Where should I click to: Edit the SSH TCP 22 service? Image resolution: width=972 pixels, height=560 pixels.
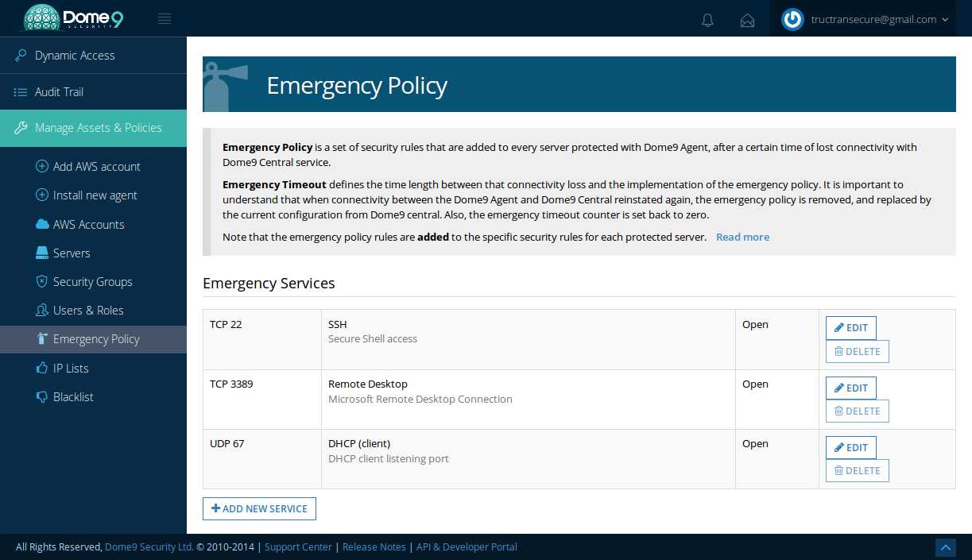pyautogui.click(x=850, y=328)
